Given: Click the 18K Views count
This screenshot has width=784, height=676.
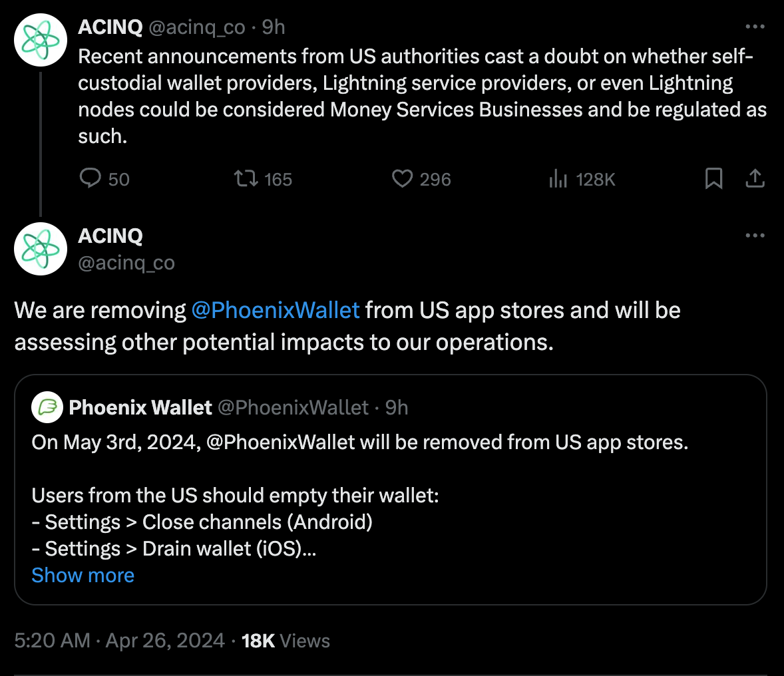Looking at the screenshot, I should tap(286, 641).
